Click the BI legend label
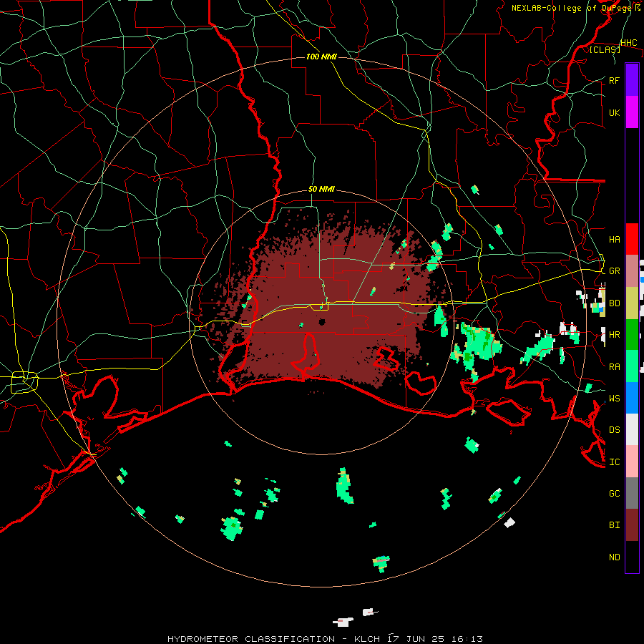The height and width of the screenshot is (644, 644). point(614,525)
